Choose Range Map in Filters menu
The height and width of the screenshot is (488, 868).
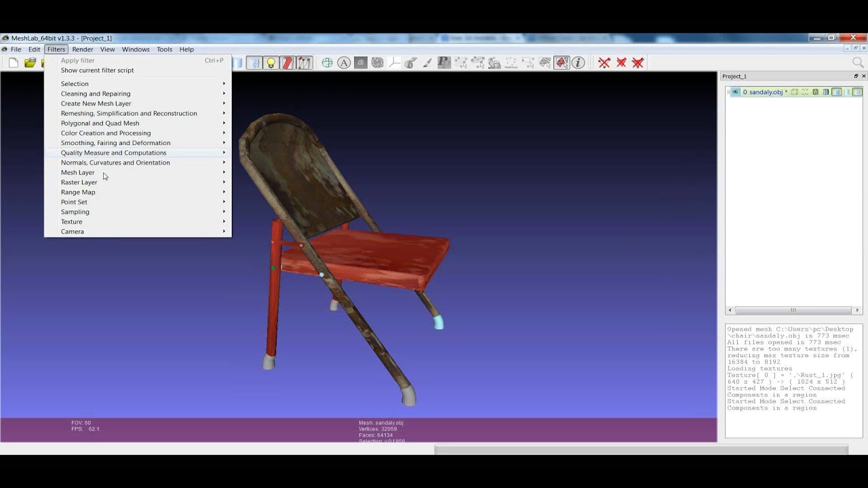[138, 192]
